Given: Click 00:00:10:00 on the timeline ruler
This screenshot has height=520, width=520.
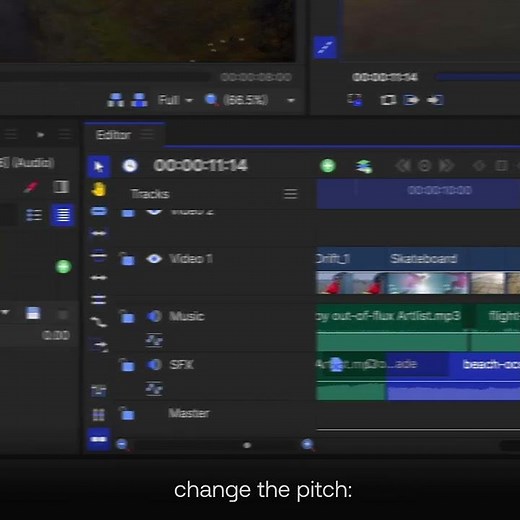Looking at the screenshot, I should point(439,190).
